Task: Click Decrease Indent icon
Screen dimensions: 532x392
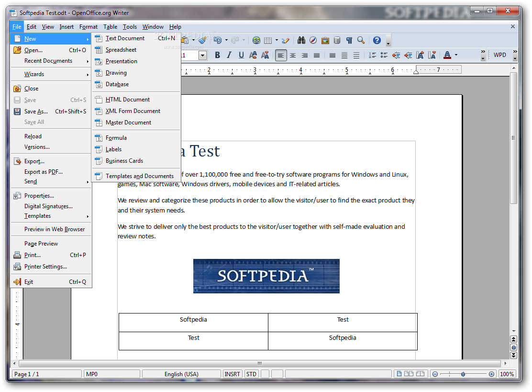Action: (396, 55)
